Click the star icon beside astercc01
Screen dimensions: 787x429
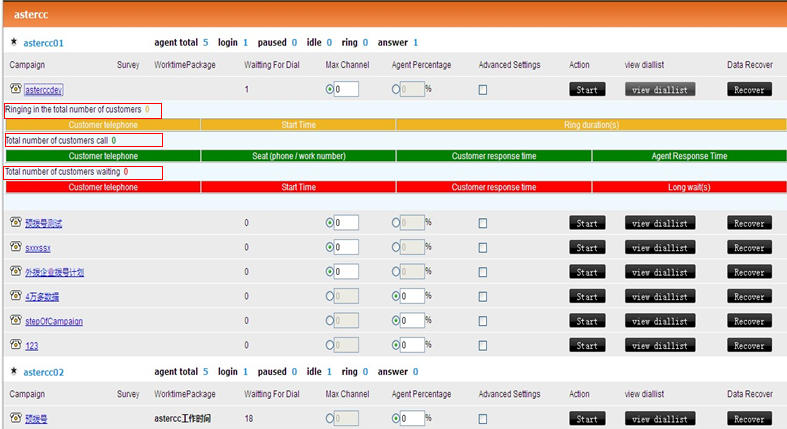[13, 43]
